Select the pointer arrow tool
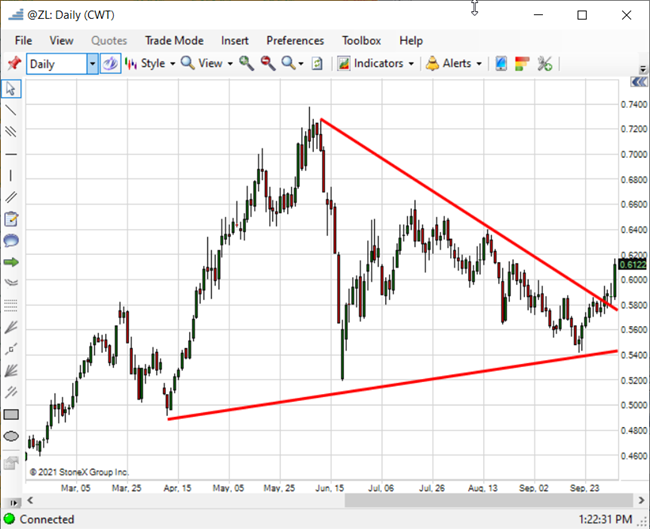650x529 pixels. click(x=11, y=89)
